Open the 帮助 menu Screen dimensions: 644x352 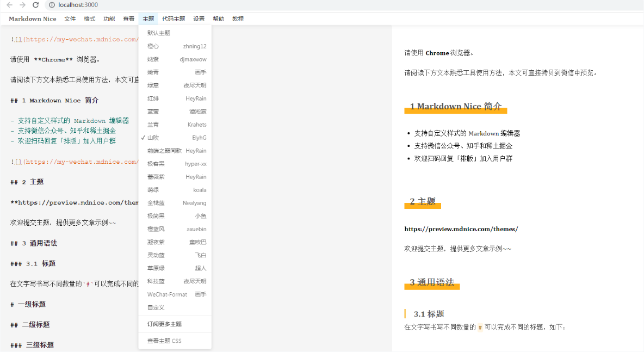point(219,19)
